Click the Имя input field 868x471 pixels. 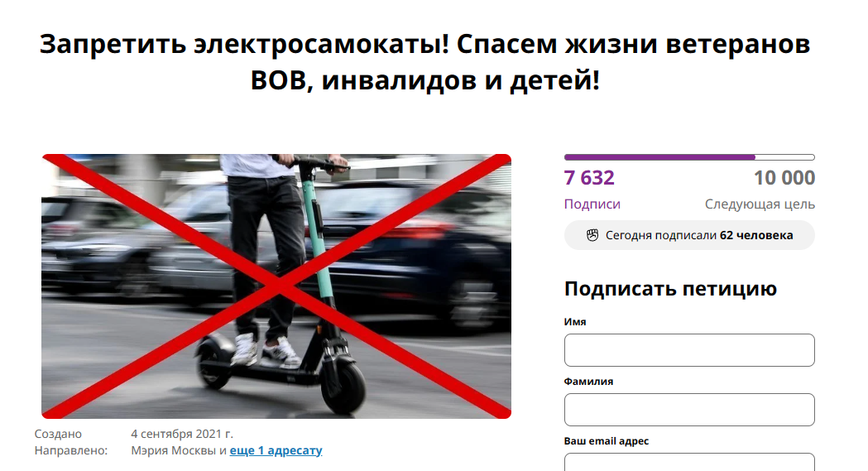pos(689,350)
